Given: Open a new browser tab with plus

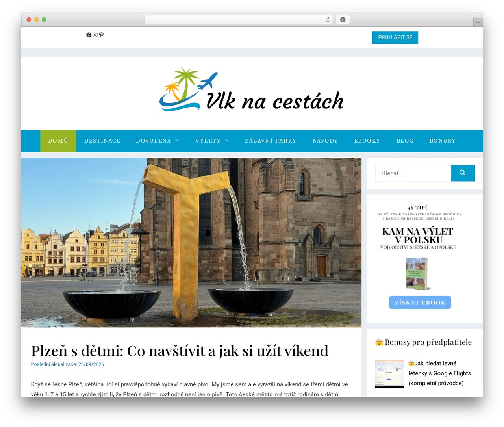Looking at the screenshot, I should pyautogui.click(x=478, y=22).
